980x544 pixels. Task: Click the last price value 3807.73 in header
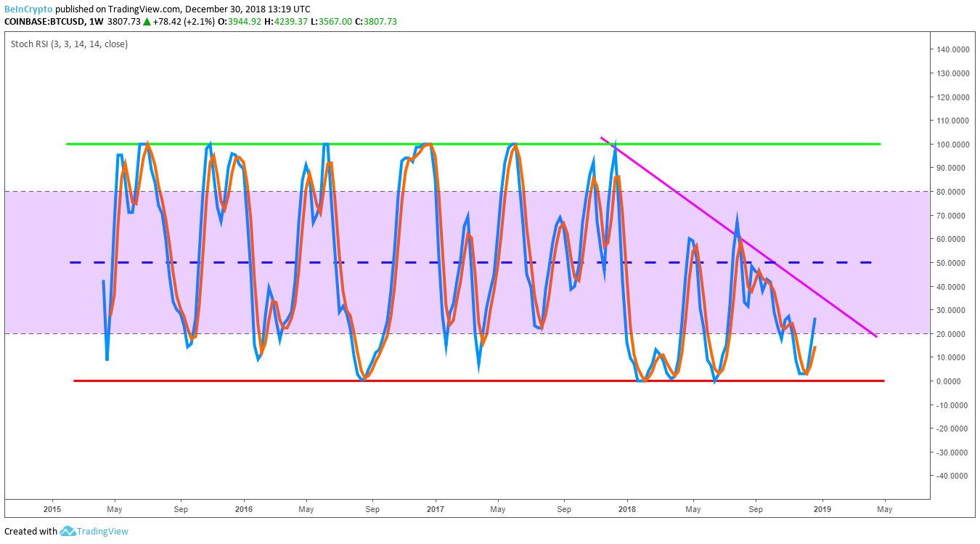[123, 22]
